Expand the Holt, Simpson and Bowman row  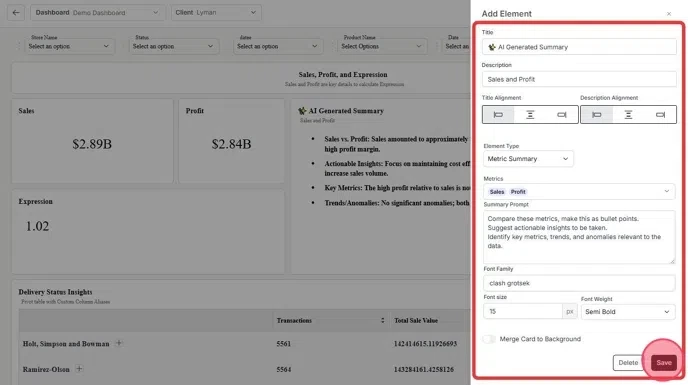point(118,343)
